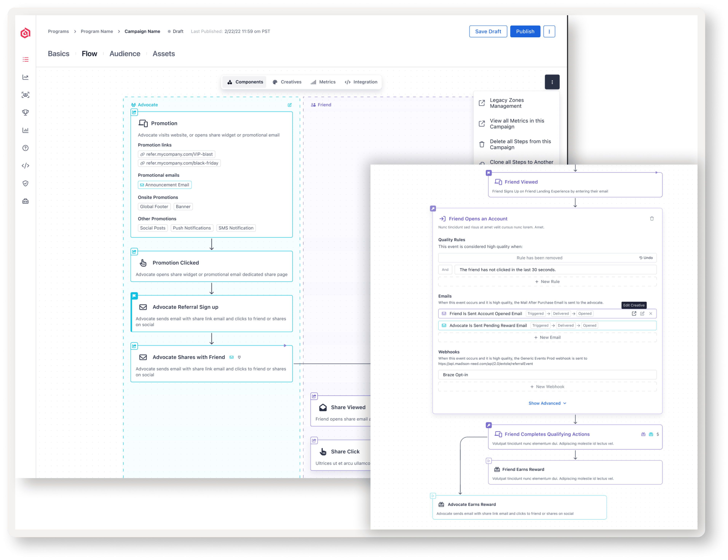Open the refer.mycompany.com/VIP-blast promotion link
728x560 pixels.
click(177, 154)
